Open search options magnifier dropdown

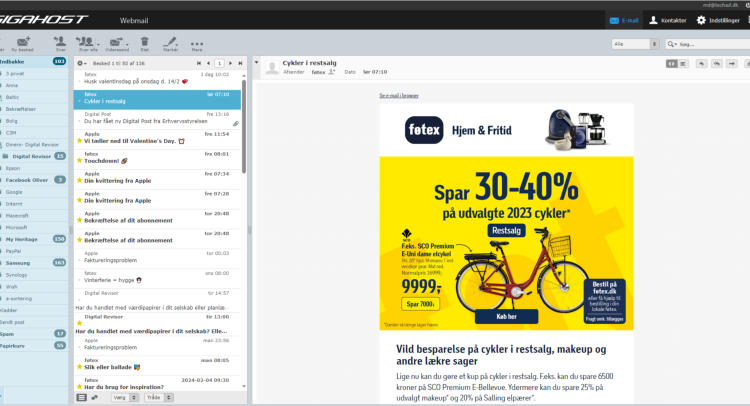(x=673, y=44)
